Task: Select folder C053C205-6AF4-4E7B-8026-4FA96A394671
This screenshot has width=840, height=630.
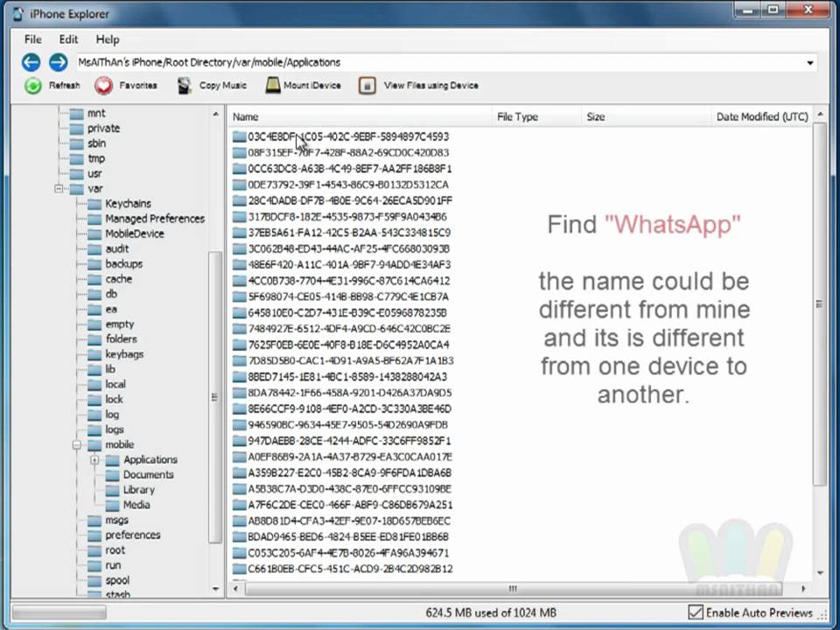Action: (x=348, y=553)
